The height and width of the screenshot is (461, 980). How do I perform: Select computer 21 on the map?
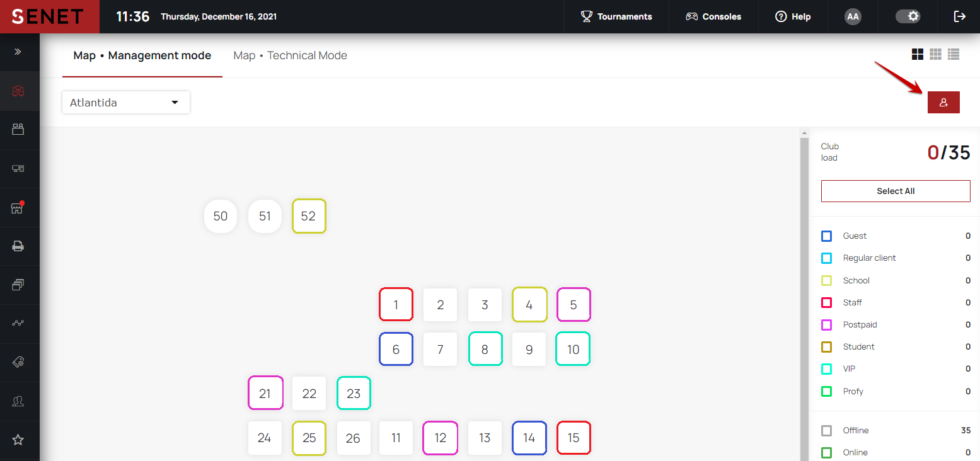click(x=265, y=393)
